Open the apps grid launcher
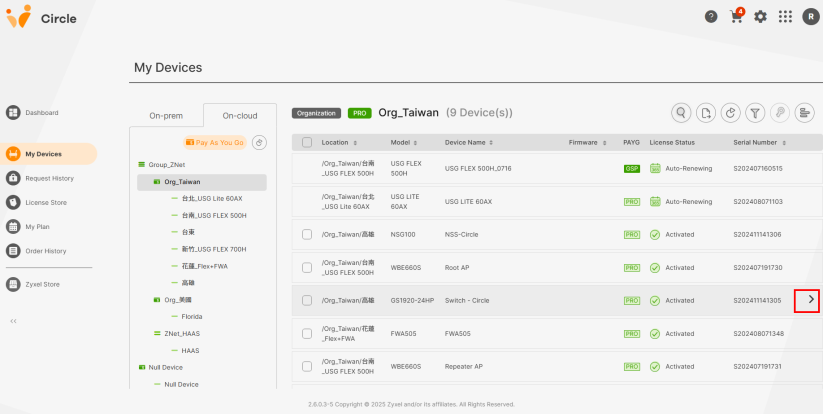Image resolution: width=823 pixels, height=414 pixels. [x=785, y=17]
